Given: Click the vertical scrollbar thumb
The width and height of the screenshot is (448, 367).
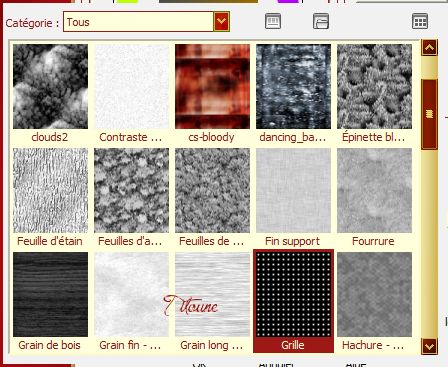Looking at the screenshot, I should [429, 114].
